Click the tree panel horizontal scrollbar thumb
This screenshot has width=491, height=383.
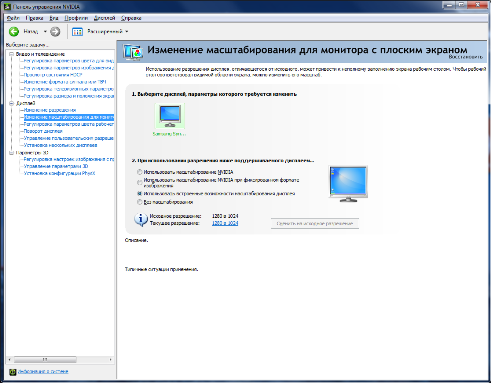click(45, 360)
